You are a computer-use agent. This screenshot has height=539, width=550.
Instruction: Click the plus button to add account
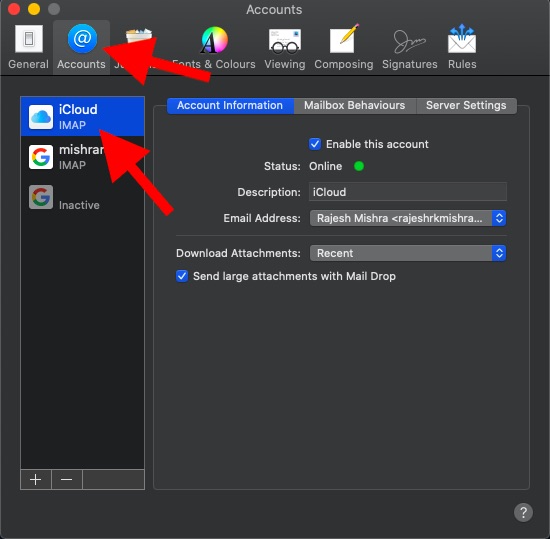tap(36, 479)
